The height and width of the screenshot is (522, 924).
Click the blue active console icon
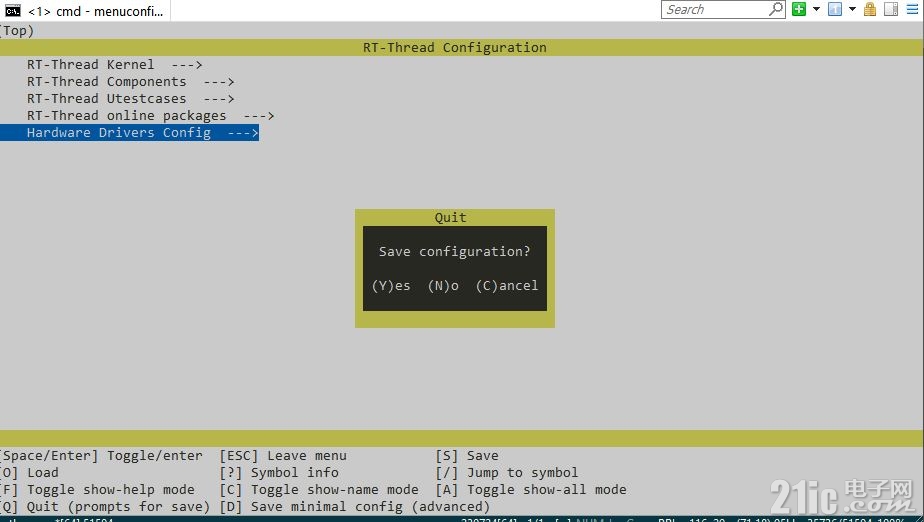point(834,9)
